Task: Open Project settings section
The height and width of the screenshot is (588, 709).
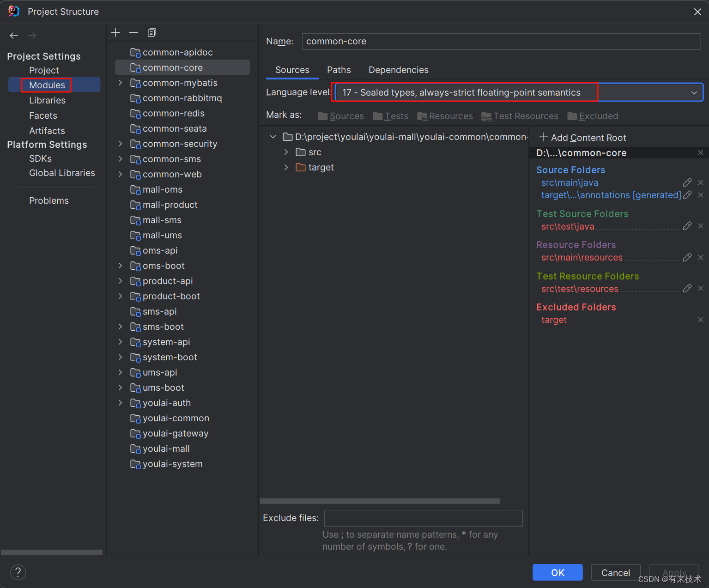Action: click(x=44, y=70)
